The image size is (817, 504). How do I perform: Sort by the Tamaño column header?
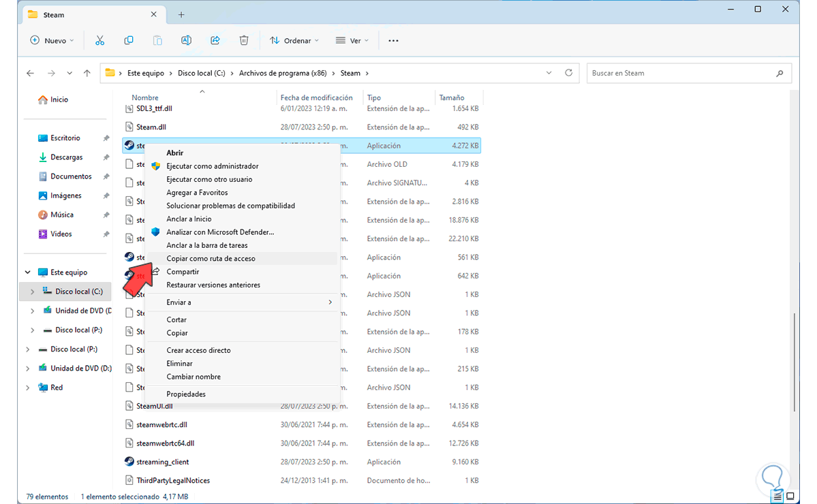[452, 97]
